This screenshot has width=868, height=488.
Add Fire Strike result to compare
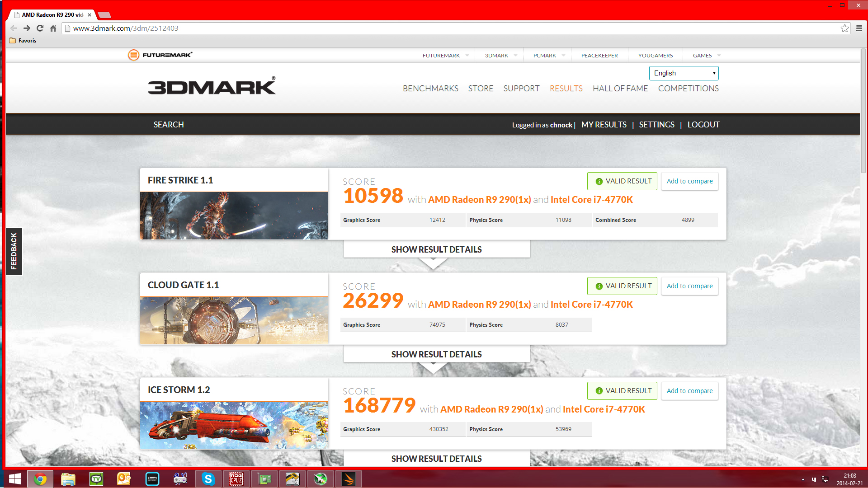pyautogui.click(x=689, y=181)
